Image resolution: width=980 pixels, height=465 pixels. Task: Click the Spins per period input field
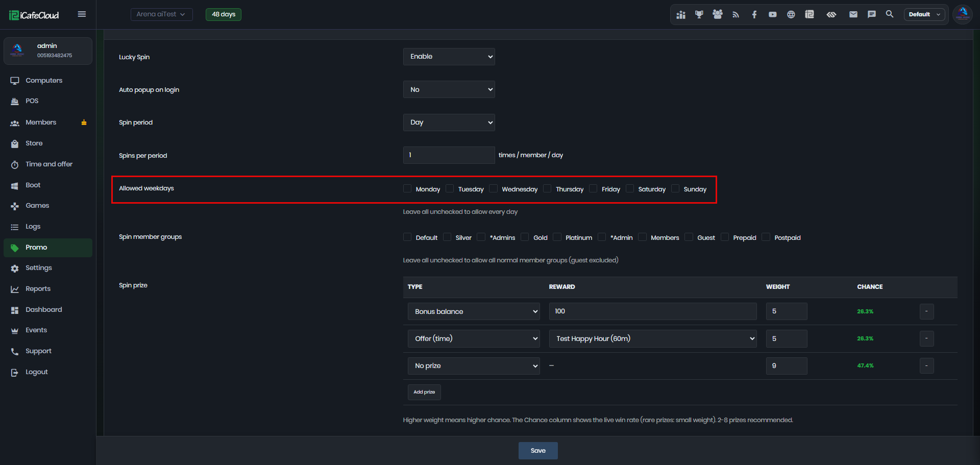coord(449,155)
